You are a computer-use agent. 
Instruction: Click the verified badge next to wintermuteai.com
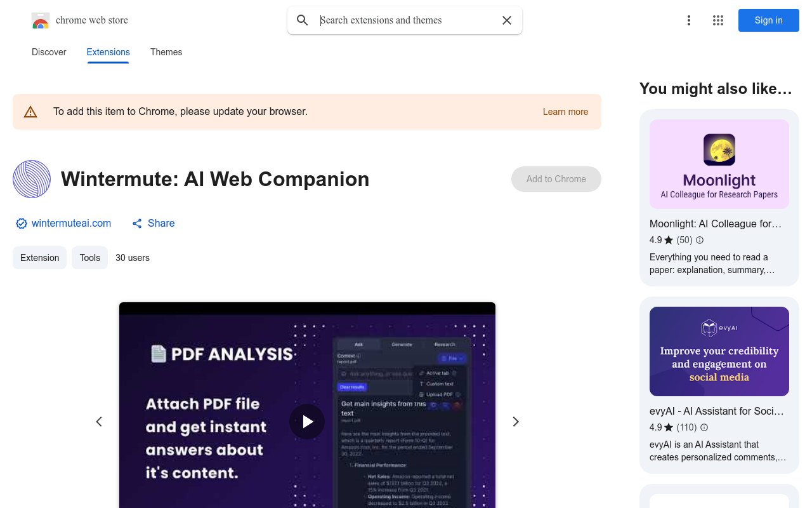(22, 224)
